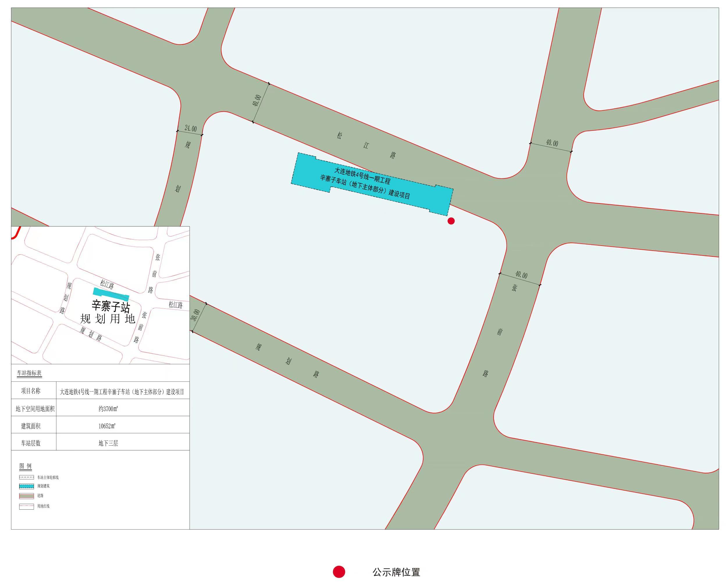
Task: Click the red legend dot next to 公示牌位置
Action: pos(339,572)
